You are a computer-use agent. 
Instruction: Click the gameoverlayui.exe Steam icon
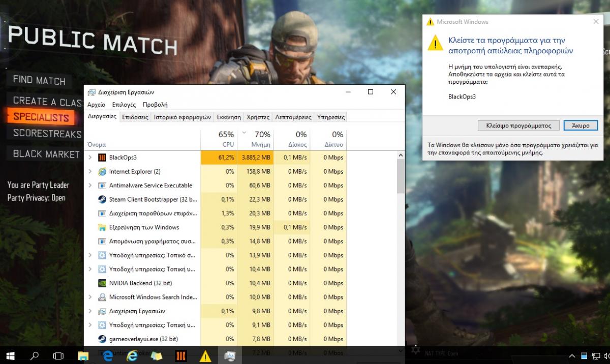tap(102, 339)
